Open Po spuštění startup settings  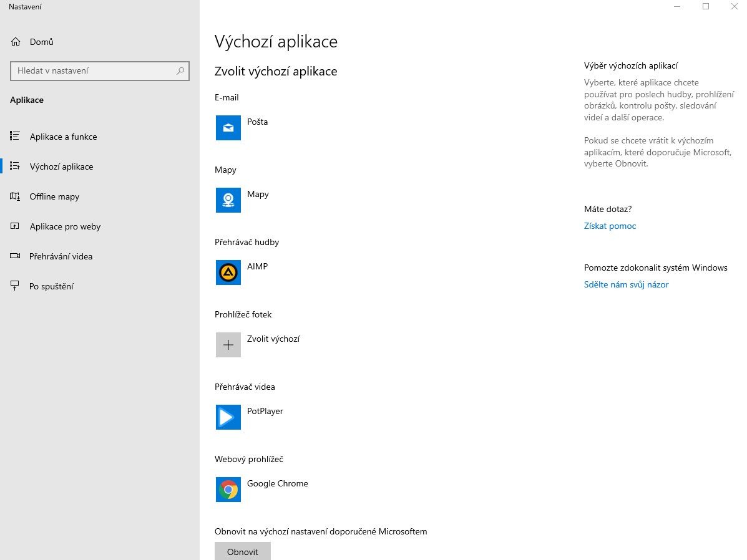point(51,286)
